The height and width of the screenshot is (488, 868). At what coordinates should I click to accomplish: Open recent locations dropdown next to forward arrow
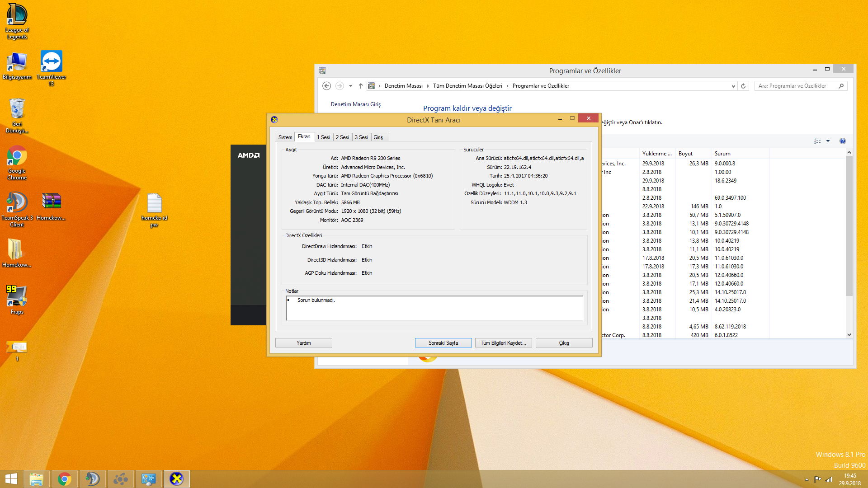coord(350,86)
